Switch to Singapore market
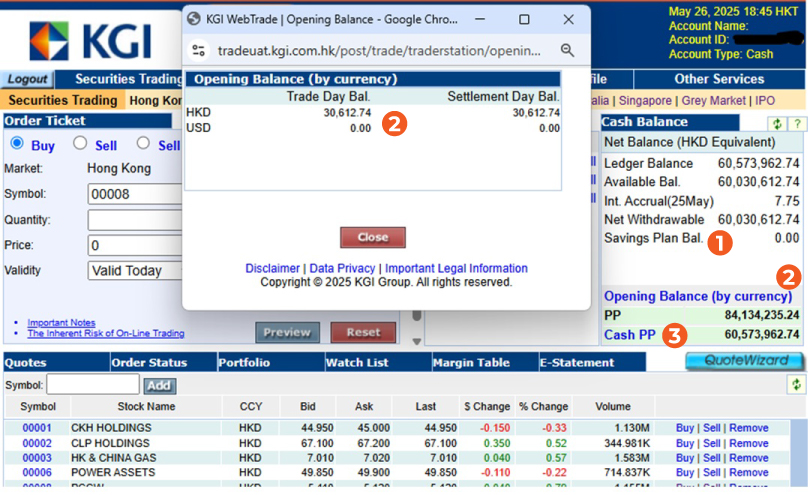This screenshot has height=495, width=808. tap(645, 101)
